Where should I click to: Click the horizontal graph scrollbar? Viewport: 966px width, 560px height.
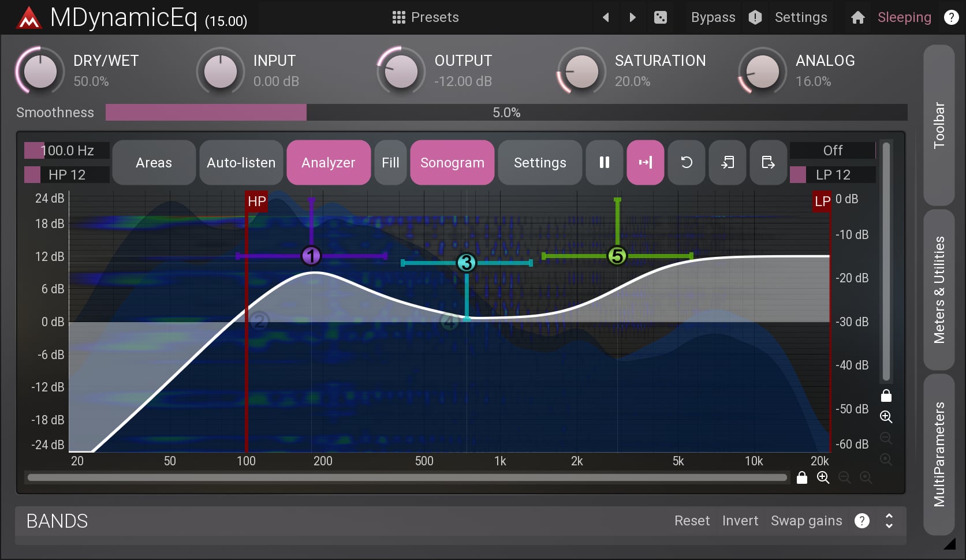(407, 477)
